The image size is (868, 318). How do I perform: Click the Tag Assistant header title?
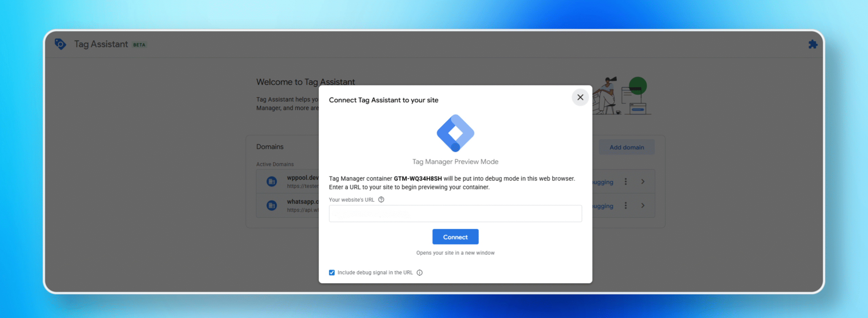click(101, 44)
